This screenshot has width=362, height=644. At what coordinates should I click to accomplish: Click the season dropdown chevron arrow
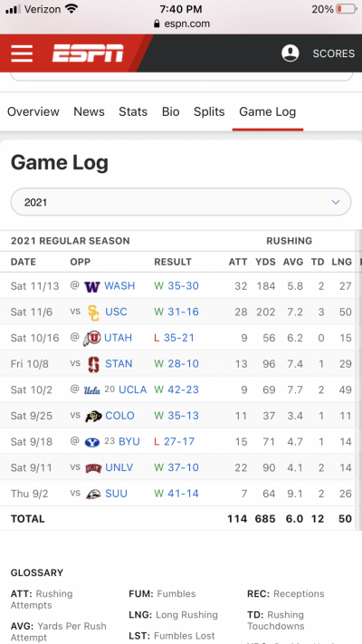336,202
